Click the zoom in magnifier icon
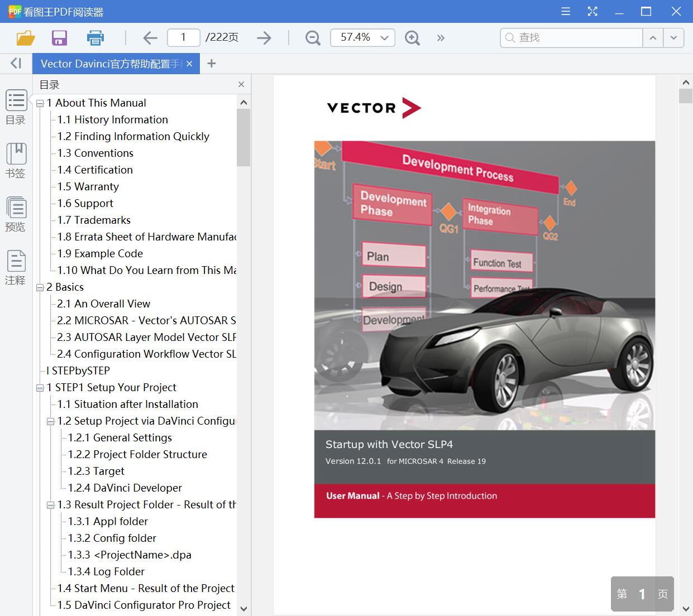693x616 pixels. pos(412,38)
